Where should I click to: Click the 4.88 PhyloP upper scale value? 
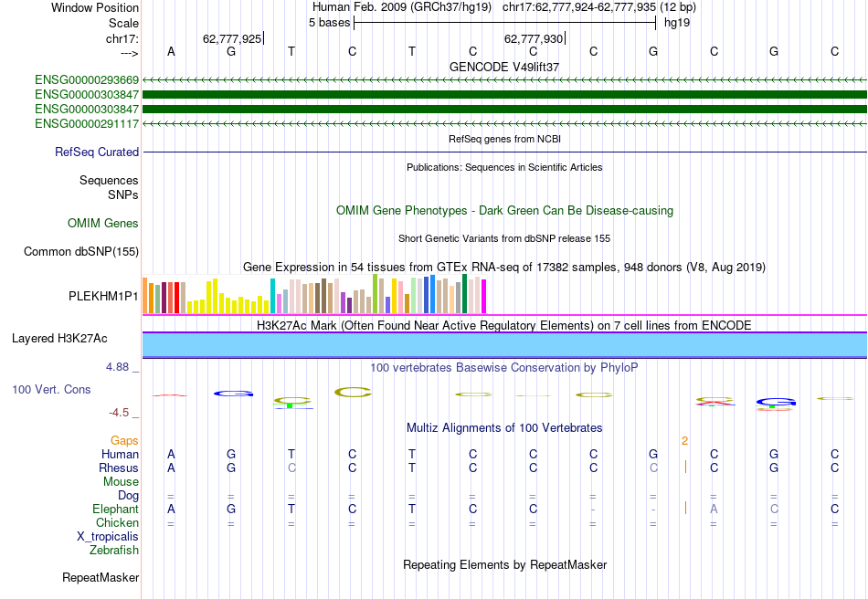117,367
